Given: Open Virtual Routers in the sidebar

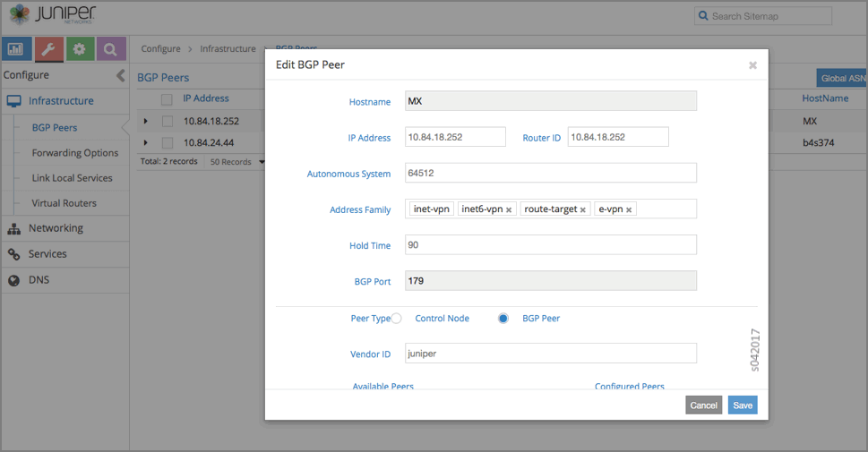Looking at the screenshot, I should 64,203.
